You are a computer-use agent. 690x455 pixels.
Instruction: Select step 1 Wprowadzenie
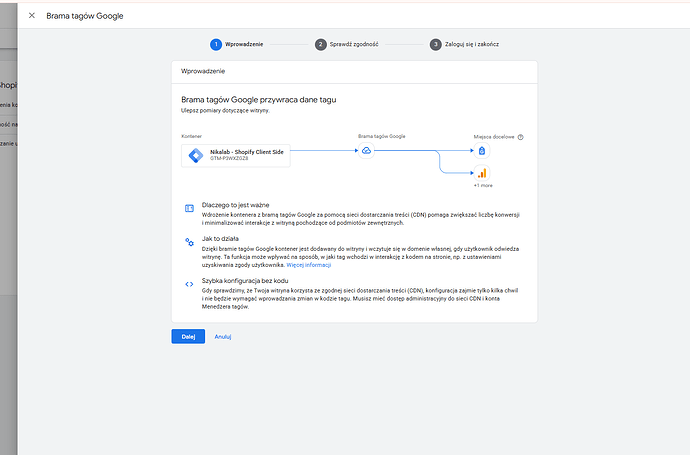(x=237, y=44)
